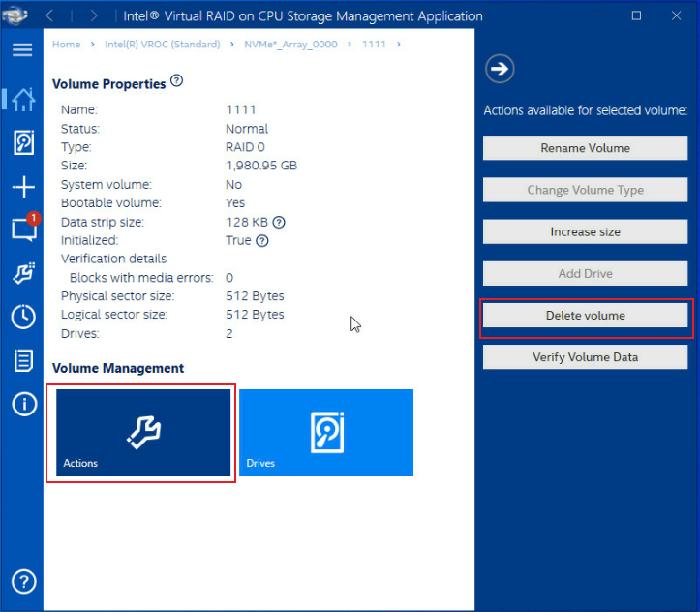Open the info icon in sidebar

(24, 405)
